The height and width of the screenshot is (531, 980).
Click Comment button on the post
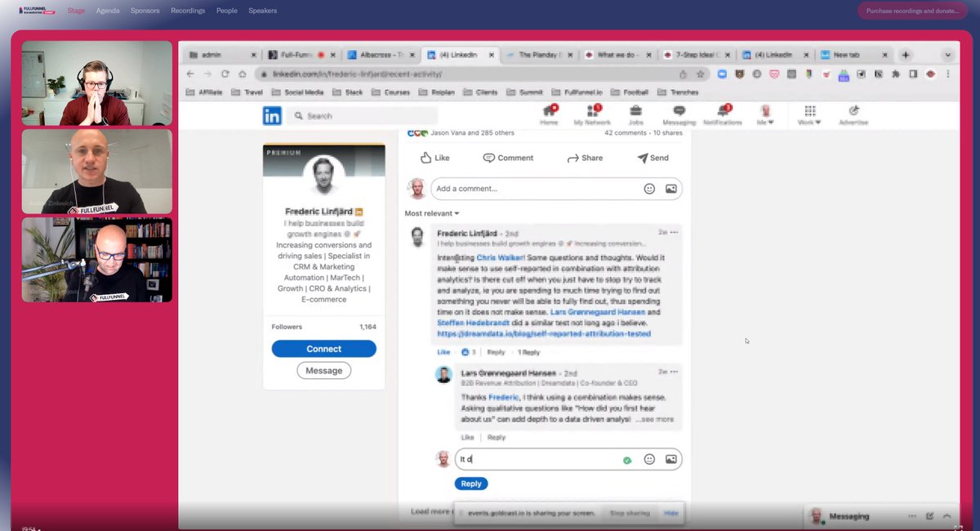tap(508, 158)
